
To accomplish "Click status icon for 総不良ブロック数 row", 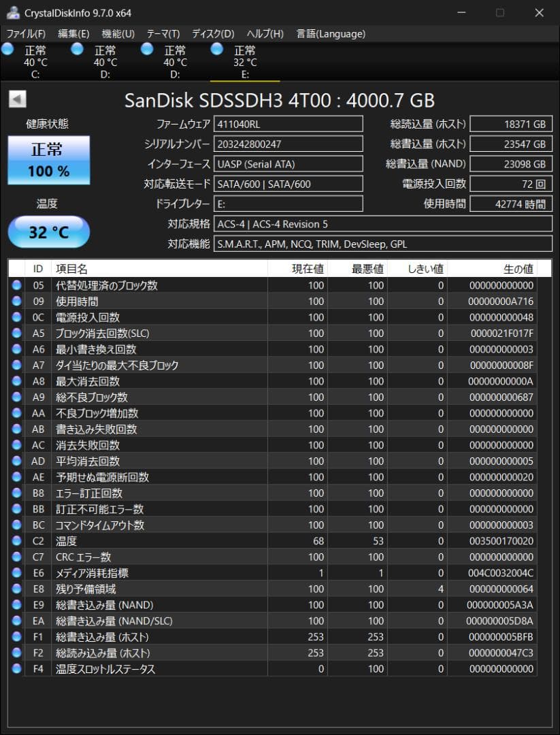I will [x=17, y=397].
